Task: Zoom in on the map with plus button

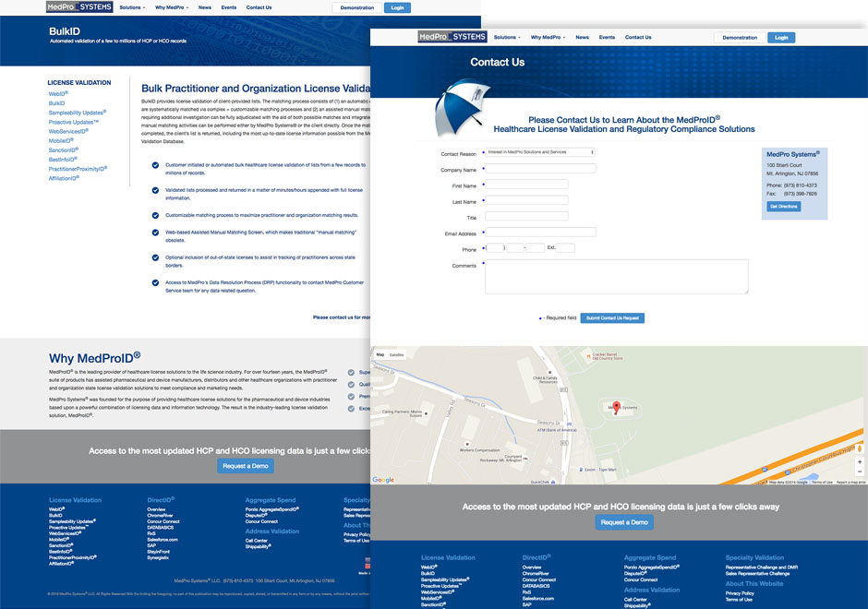Action: (x=860, y=462)
